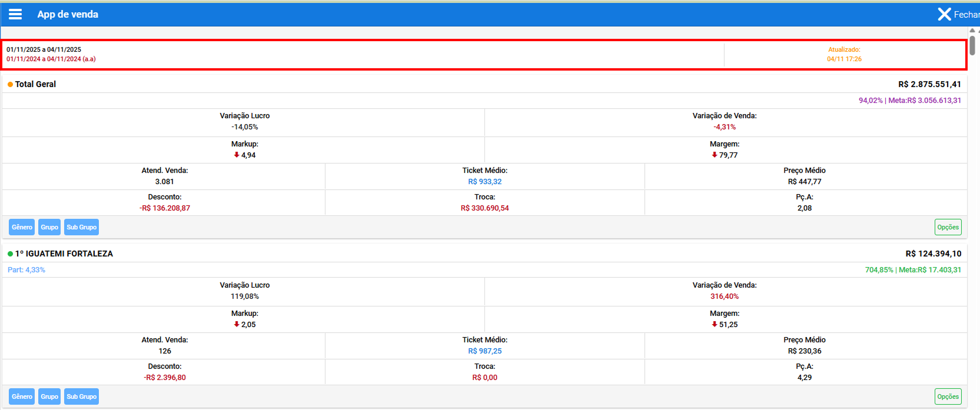Click the green dot beside Iguatemi Fortaleza
The height and width of the screenshot is (410, 980).
[x=10, y=254]
